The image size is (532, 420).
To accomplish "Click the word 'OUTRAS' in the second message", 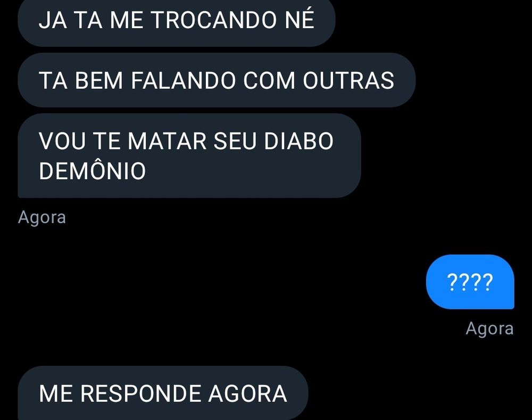I will coord(348,81).
